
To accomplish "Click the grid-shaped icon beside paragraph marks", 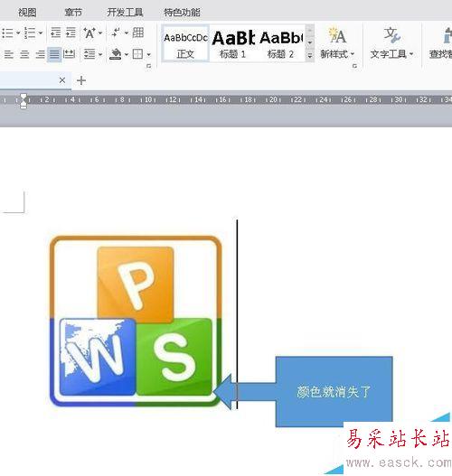I will coord(138,33).
